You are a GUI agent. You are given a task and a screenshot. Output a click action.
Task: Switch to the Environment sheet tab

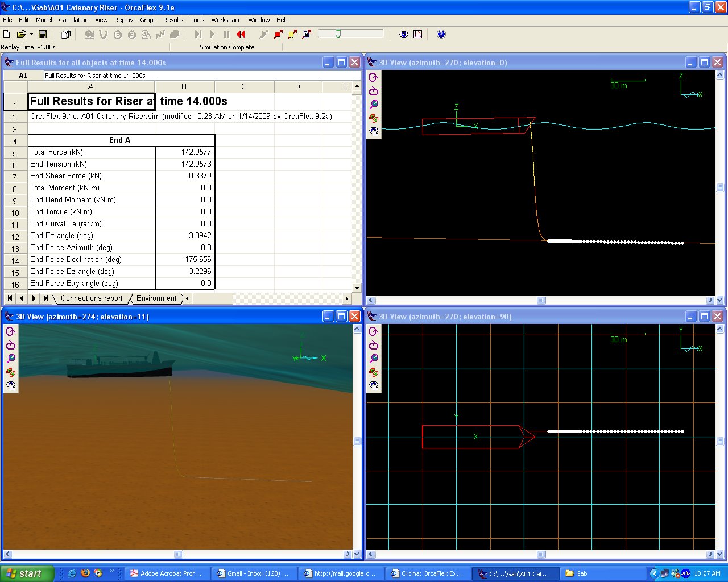[x=156, y=298]
